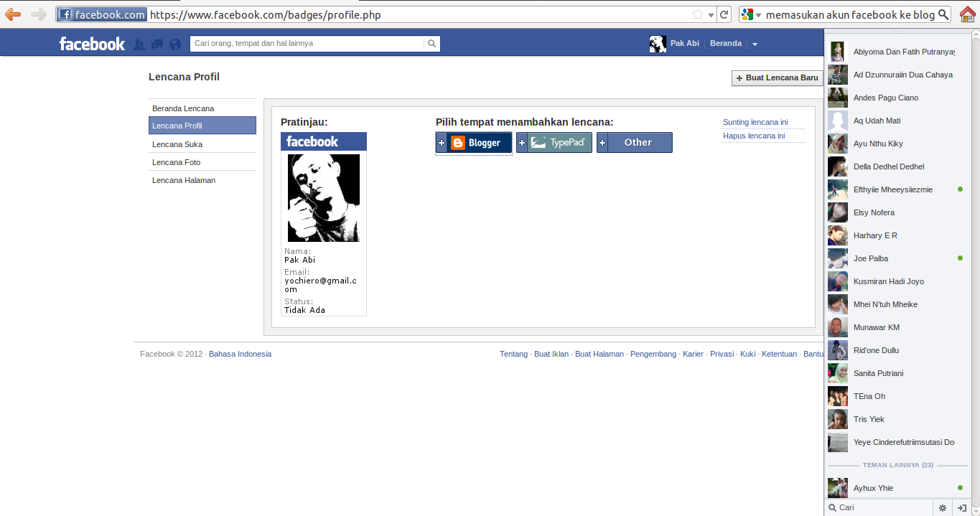Click Sunting lencana ini link
Screen dimensions: 980x516
pos(755,122)
